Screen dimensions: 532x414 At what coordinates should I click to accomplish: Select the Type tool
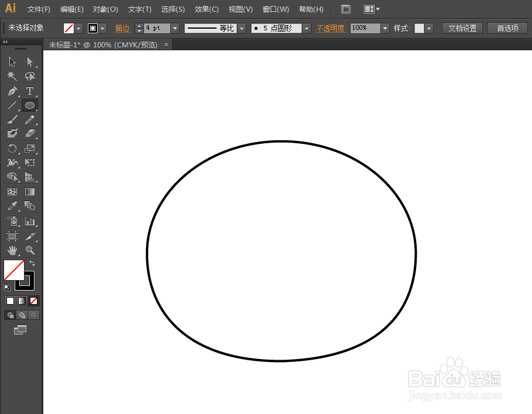(30, 91)
